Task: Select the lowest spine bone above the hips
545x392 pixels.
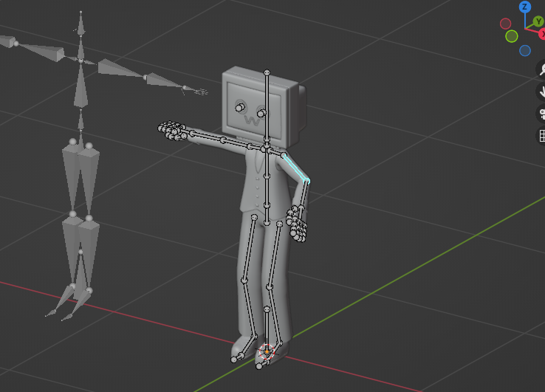Action: coord(267,214)
